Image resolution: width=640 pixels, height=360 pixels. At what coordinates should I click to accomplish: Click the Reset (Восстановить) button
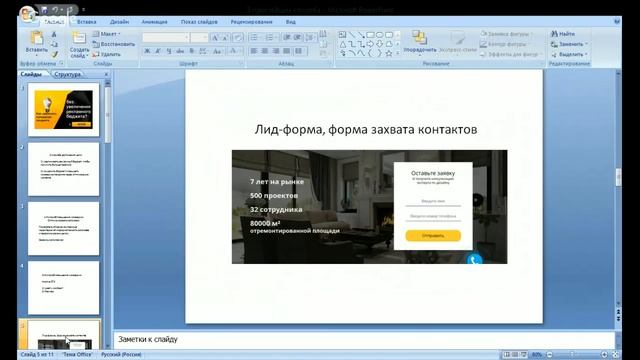point(113,44)
